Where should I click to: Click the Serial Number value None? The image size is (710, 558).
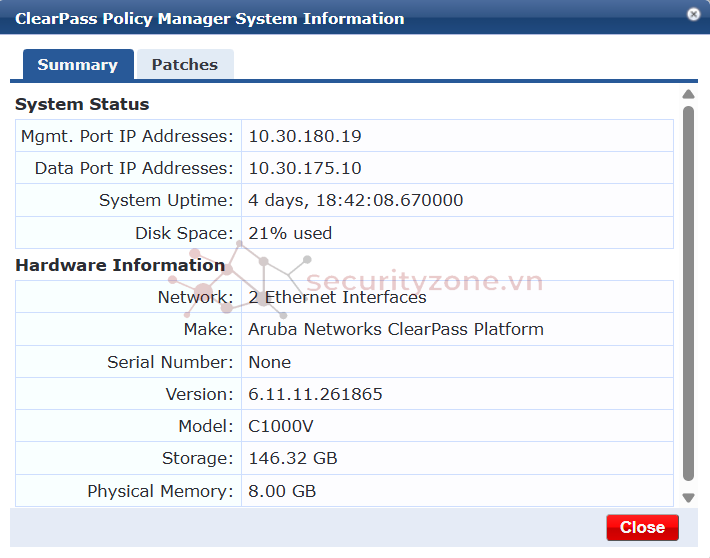coord(269,362)
